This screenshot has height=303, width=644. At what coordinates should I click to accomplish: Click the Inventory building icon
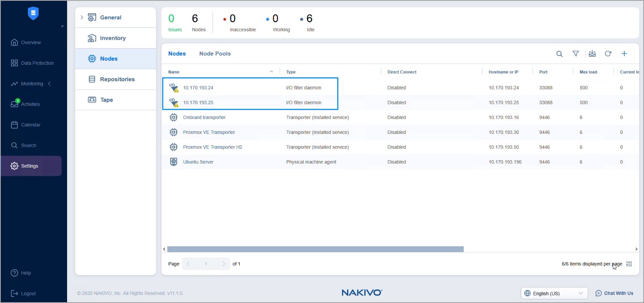tap(92, 38)
